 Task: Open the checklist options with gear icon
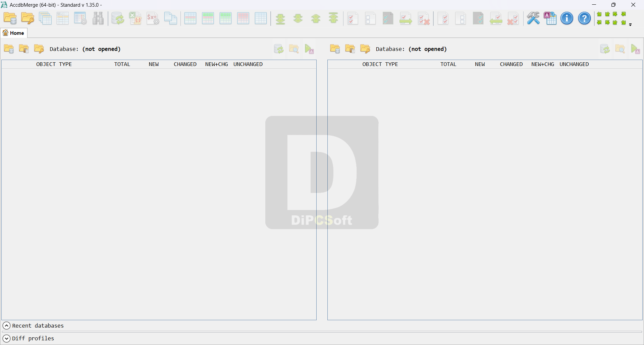pyautogui.click(x=80, y=18)
